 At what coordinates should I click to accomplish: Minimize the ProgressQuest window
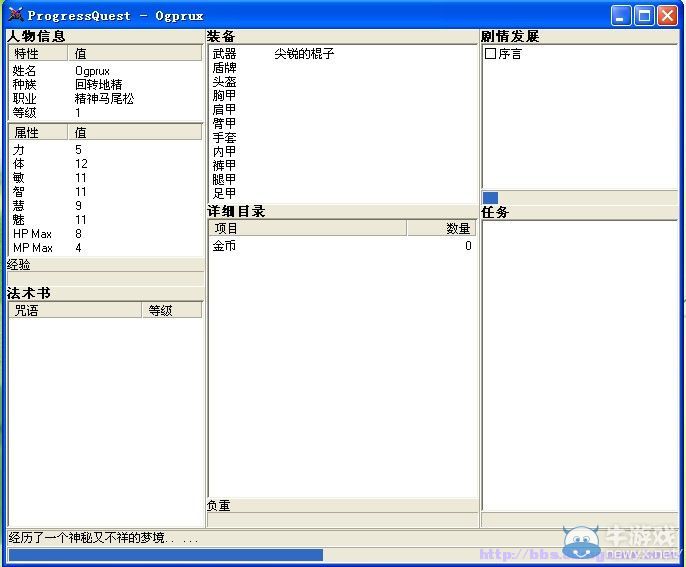click(621, 16)
